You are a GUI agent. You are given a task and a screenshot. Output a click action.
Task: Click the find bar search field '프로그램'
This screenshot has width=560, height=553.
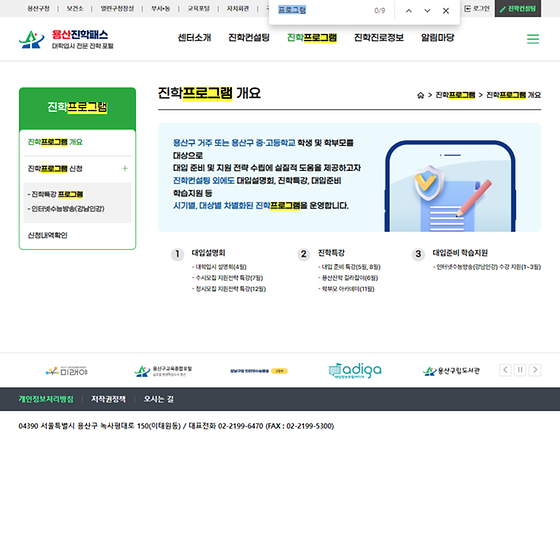coord(321,10)
